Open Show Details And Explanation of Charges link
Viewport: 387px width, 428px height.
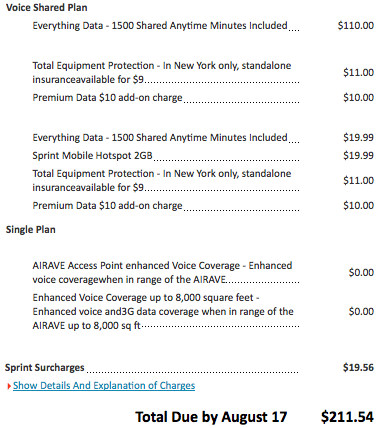point(104,386)
